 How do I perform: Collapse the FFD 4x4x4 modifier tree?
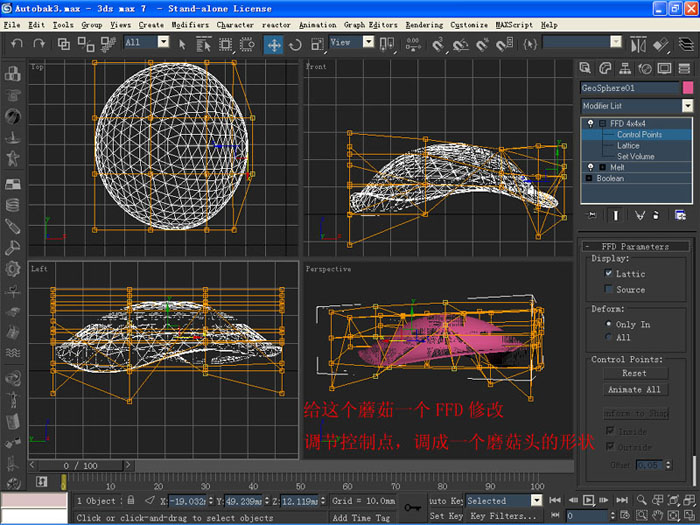click(602, 124)
